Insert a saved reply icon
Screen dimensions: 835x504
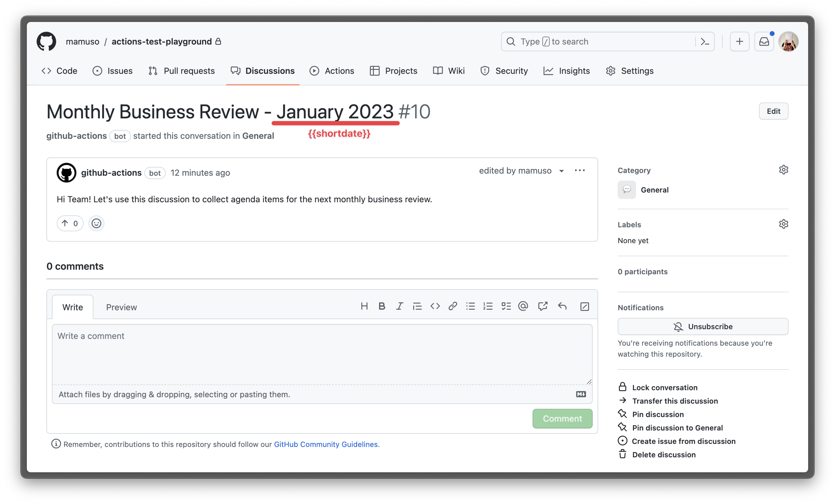562,306
